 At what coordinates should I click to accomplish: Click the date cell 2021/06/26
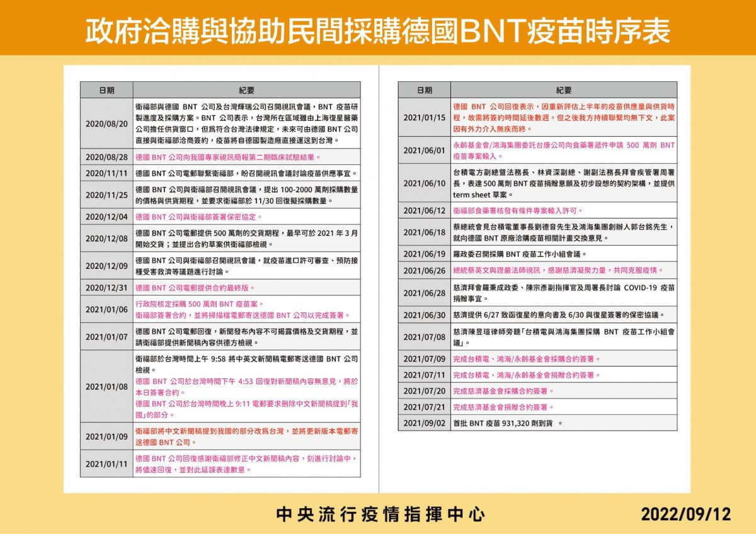click(424, 271)
